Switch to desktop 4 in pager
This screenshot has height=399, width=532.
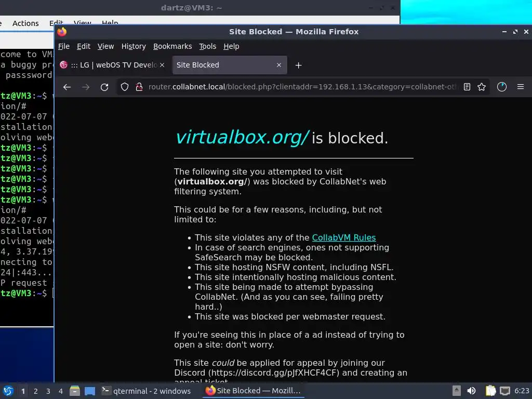[61, 391]
